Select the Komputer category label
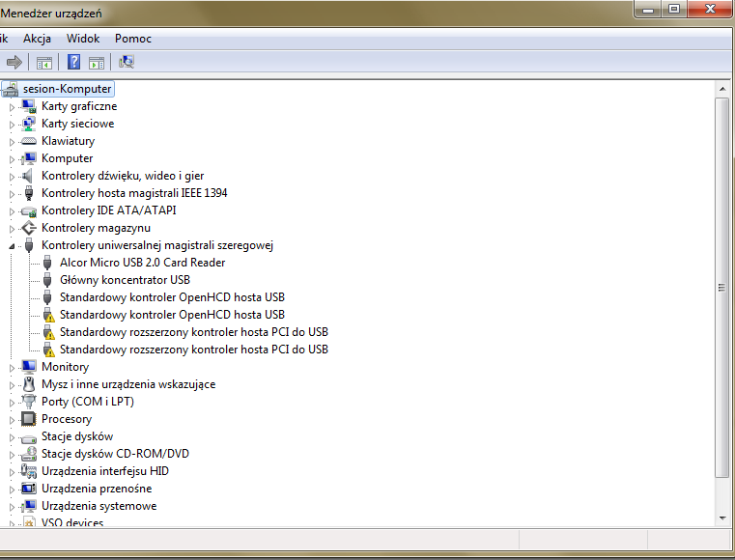Screen dimensions: 735x560 tap(67, 158)
